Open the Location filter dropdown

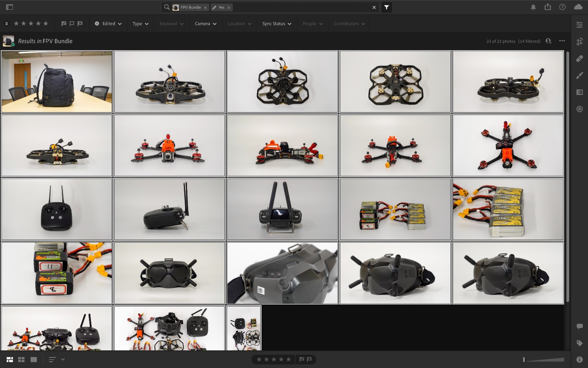pyautogui.click(x=240, y=24)
